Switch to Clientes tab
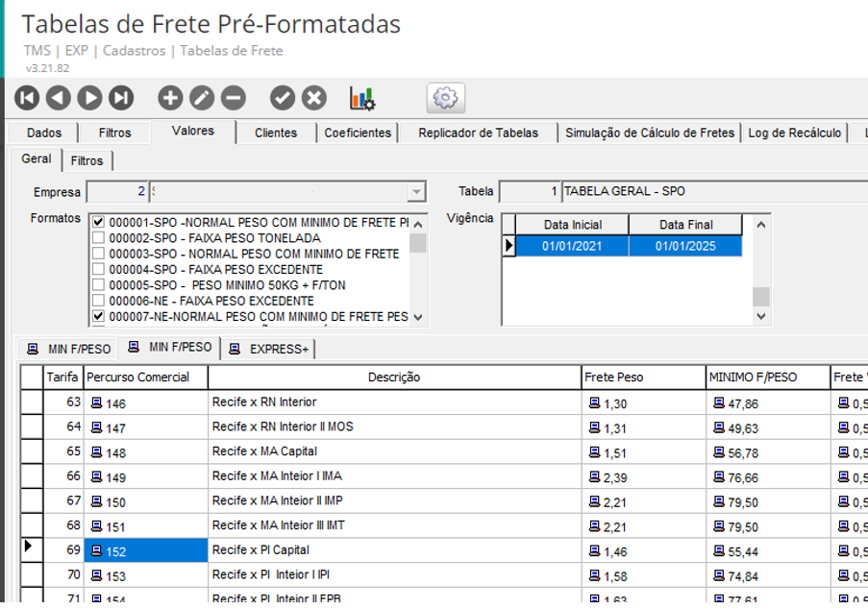The image size is (868, 609). [276, 133]
